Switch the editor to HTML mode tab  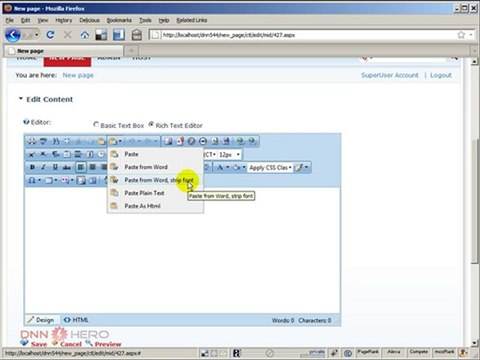click(76, 320)
